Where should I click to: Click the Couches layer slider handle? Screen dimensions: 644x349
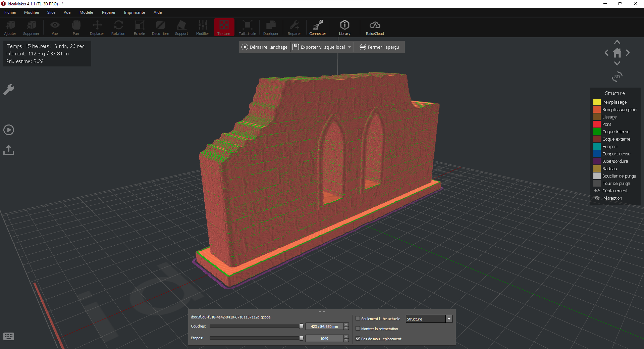click(x=301, y=326)
